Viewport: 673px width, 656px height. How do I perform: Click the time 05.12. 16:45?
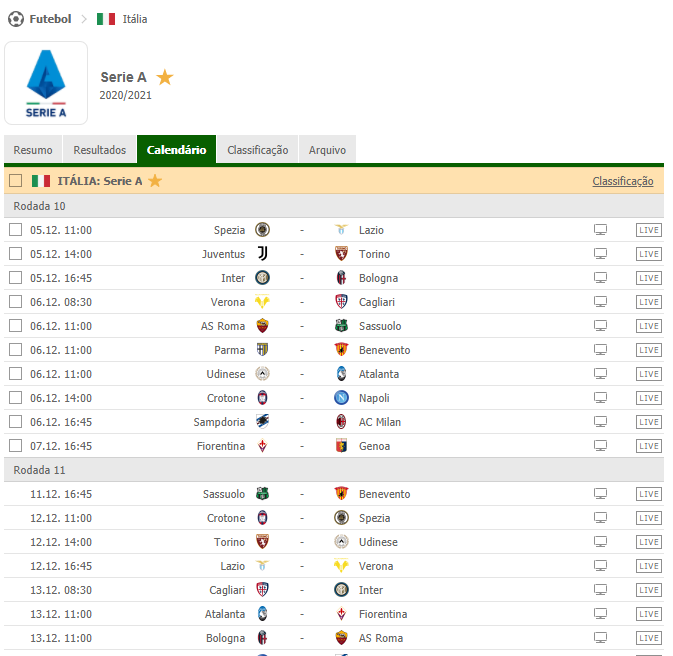(61, 278)
